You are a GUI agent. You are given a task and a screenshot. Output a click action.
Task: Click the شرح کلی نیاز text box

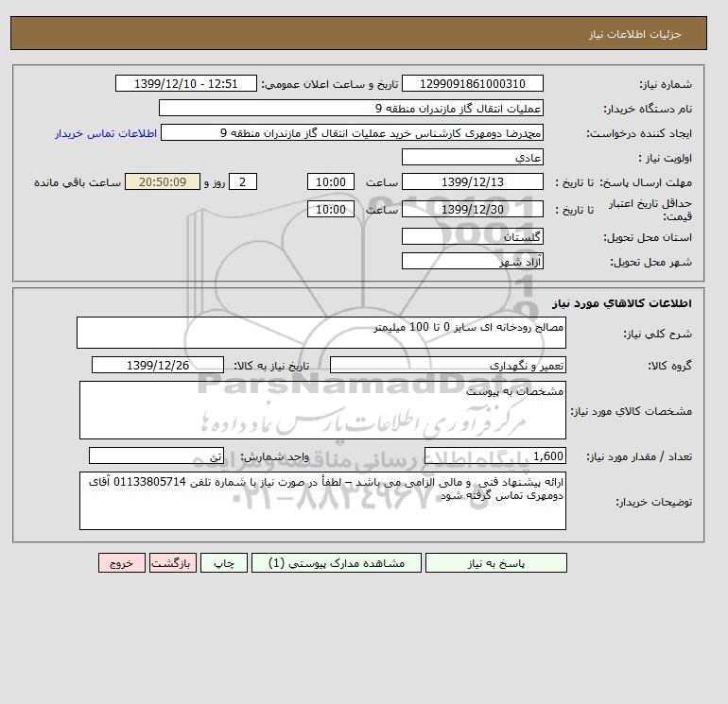tap(321, 333)
